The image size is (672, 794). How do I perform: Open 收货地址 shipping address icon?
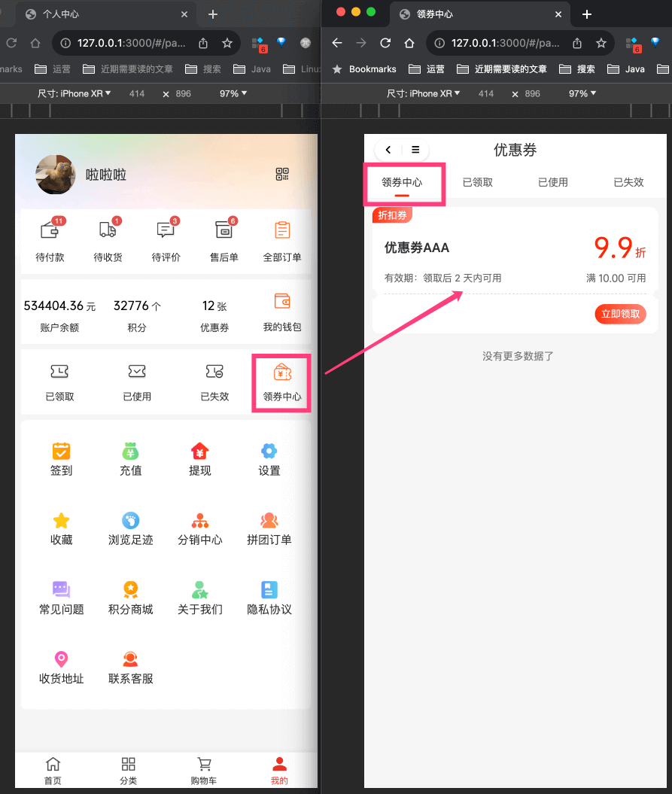[61, 659]
